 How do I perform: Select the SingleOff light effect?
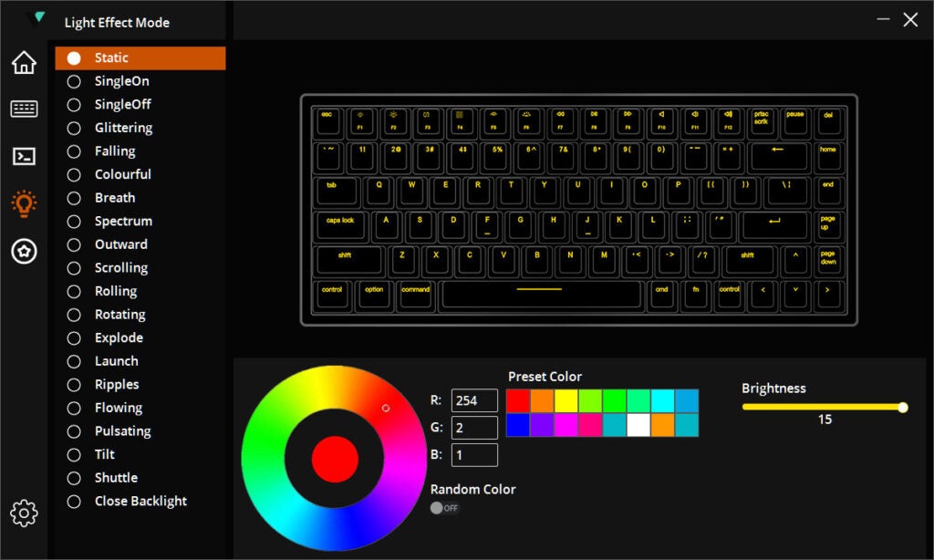click(140, 104)
